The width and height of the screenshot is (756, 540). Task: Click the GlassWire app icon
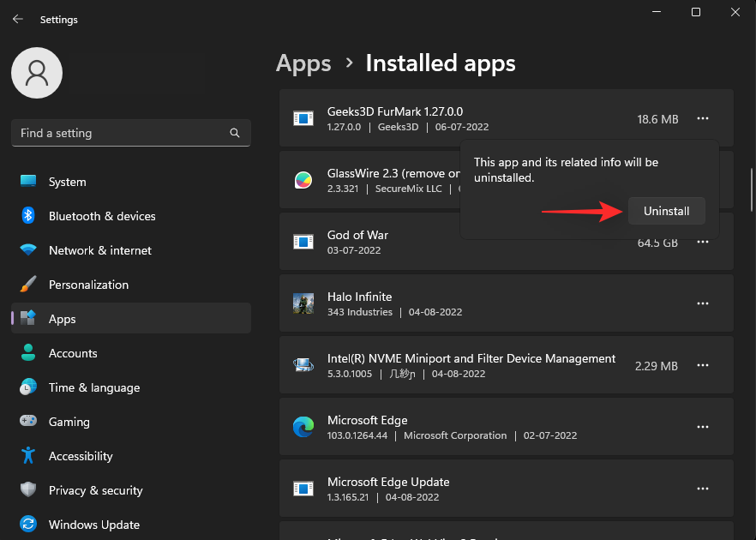tap(303, 180)
